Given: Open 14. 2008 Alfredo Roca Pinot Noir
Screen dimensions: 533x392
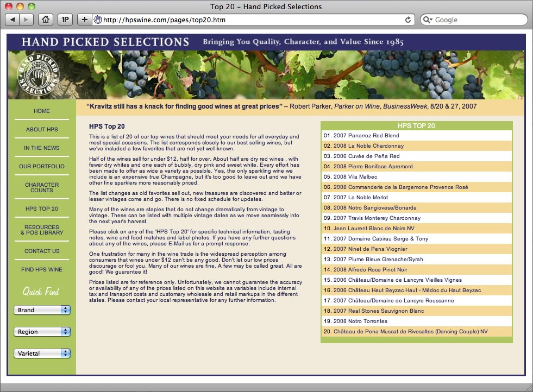Looking at the screenshot, I should [x=416, y=270].
